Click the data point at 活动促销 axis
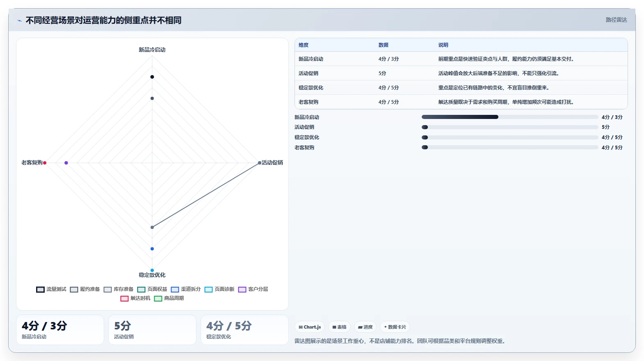 260,163
